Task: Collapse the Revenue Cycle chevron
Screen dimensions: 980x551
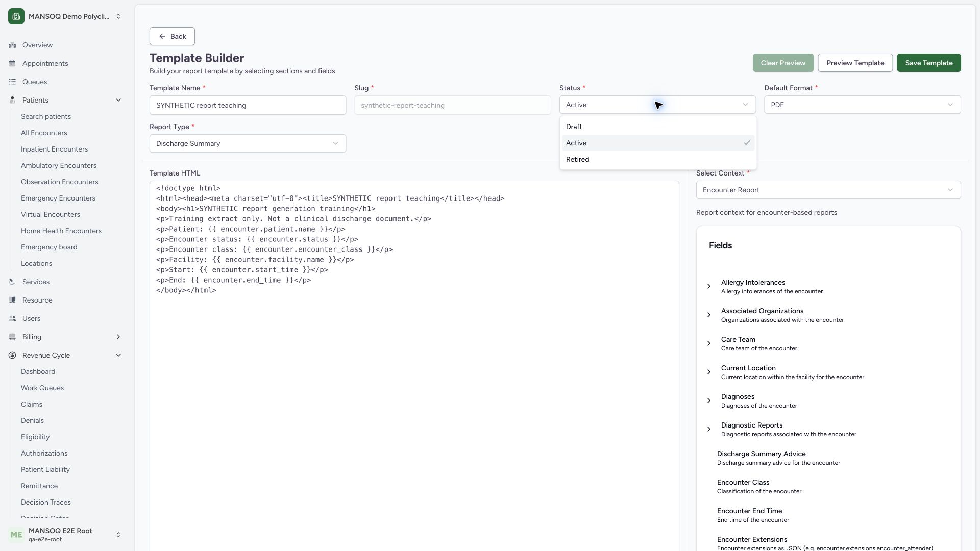Action: click(x=118, y=355)
